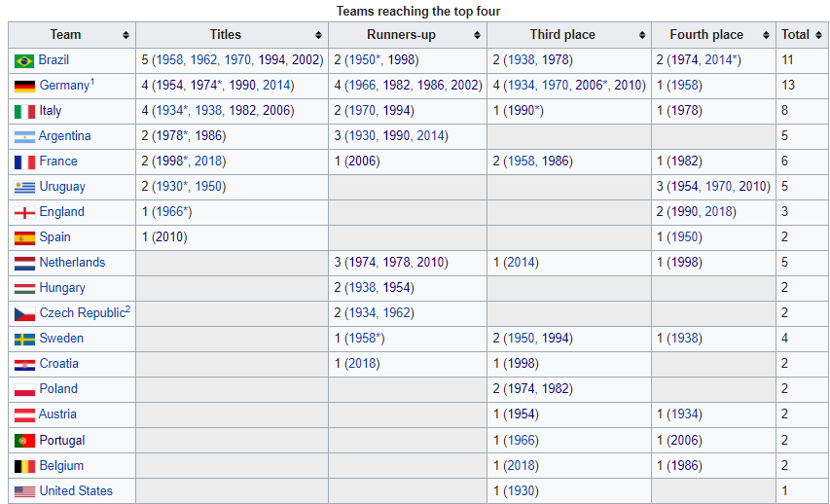Click the Portugal flag icon
Image resolution: width=830 pixels, height=504 pixels.
(24, 441)
